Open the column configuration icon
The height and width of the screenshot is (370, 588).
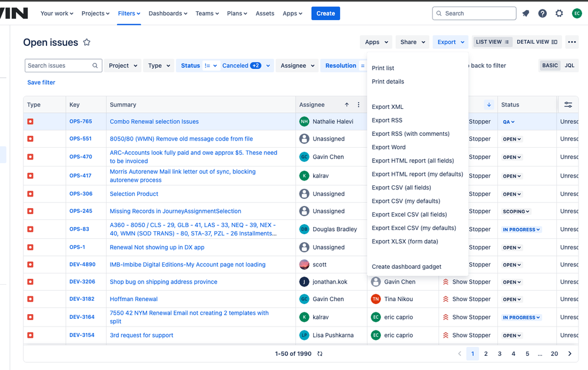[x=568, y=105]
